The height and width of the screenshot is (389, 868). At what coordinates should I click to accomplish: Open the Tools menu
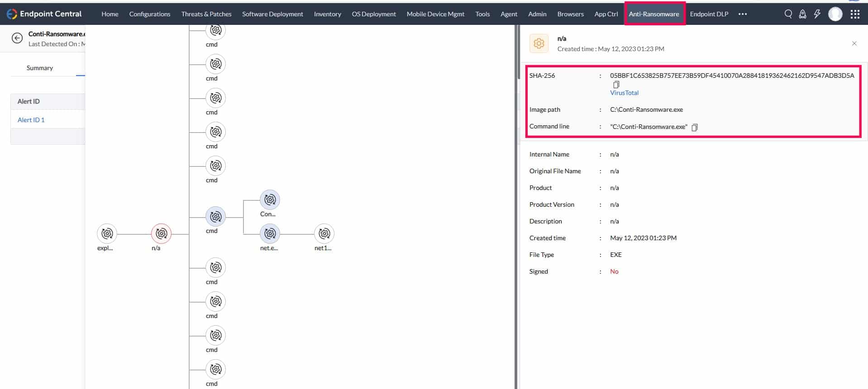(x=482, y=14)
